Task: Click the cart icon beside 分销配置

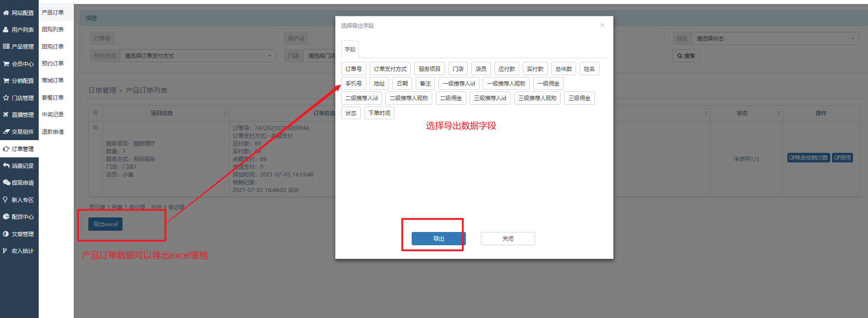Action: click(6, 81)
